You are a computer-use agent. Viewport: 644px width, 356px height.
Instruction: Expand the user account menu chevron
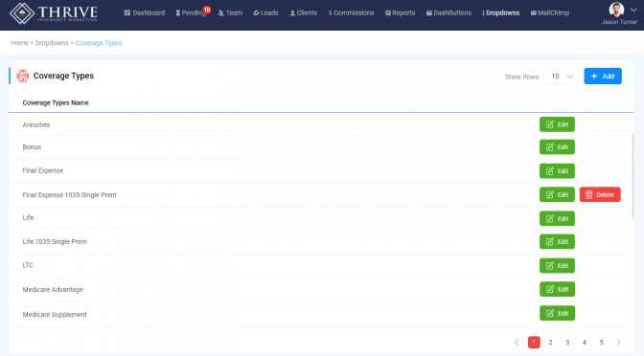point(633,10)
